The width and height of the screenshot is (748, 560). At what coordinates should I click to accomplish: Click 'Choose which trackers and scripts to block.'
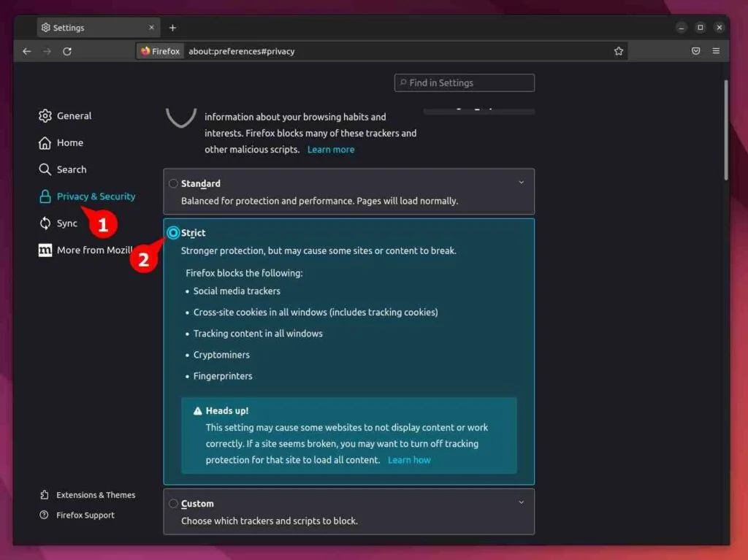coord(269,521)
